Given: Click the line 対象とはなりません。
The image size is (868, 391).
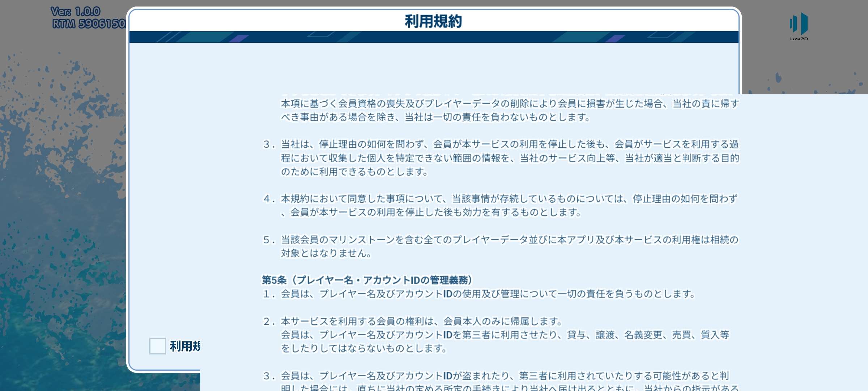Looking at the screenshot, I should click(326, 253).
